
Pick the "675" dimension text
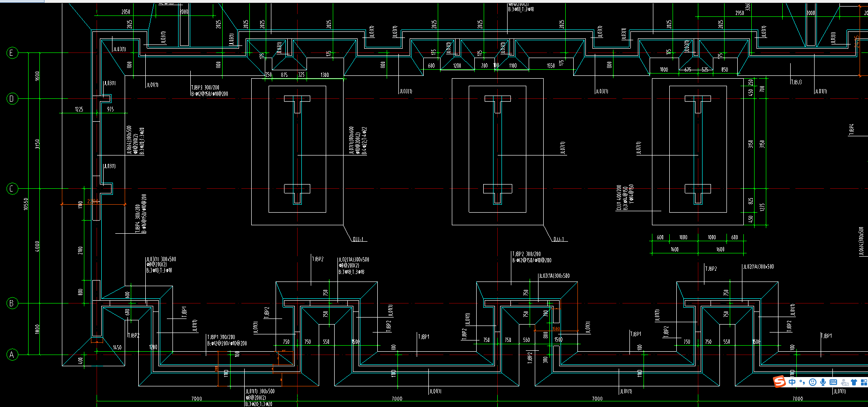click(688, 70)
